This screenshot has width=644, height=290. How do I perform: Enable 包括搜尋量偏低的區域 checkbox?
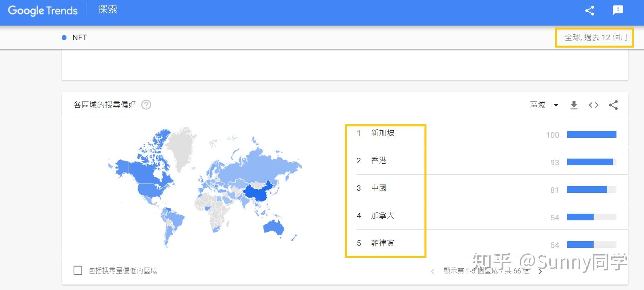point(78,270)
